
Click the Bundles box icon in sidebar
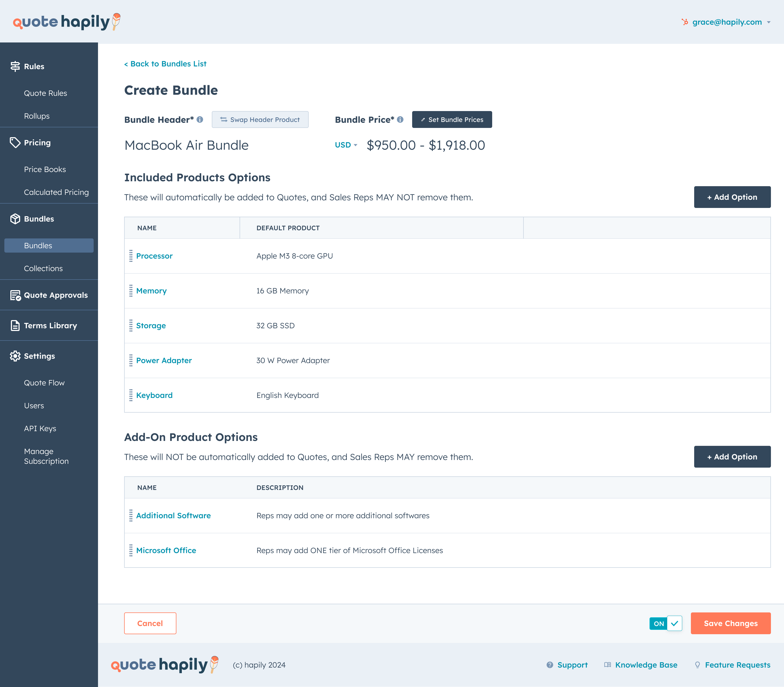15,219
